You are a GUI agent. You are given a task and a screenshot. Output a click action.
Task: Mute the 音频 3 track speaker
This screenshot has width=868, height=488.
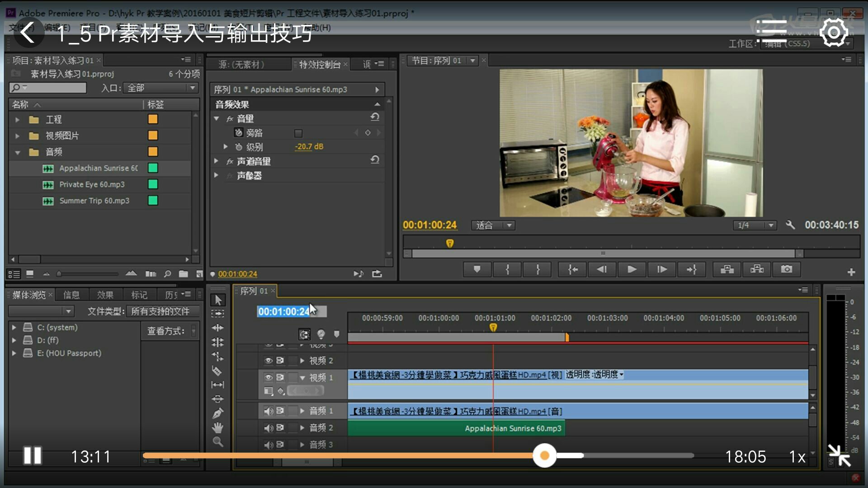coord(268,445)
